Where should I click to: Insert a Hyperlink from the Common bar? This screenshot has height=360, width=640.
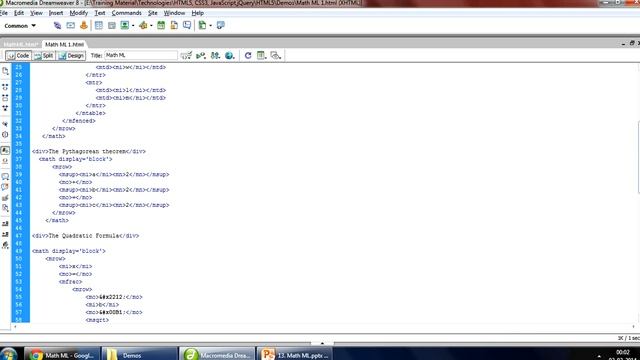57,25
